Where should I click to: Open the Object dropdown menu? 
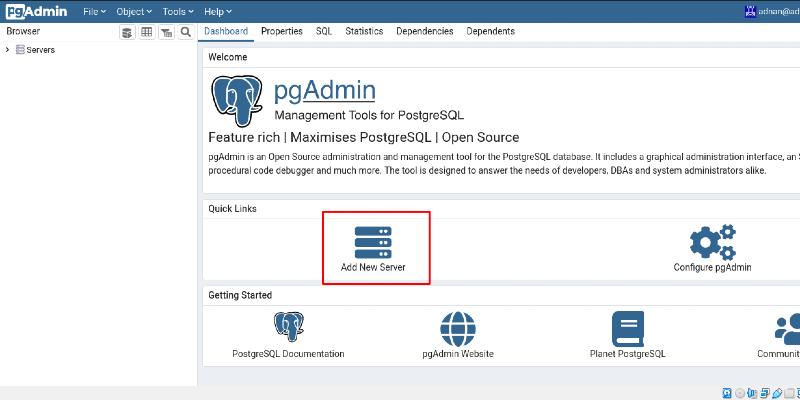tap(134, 11)
